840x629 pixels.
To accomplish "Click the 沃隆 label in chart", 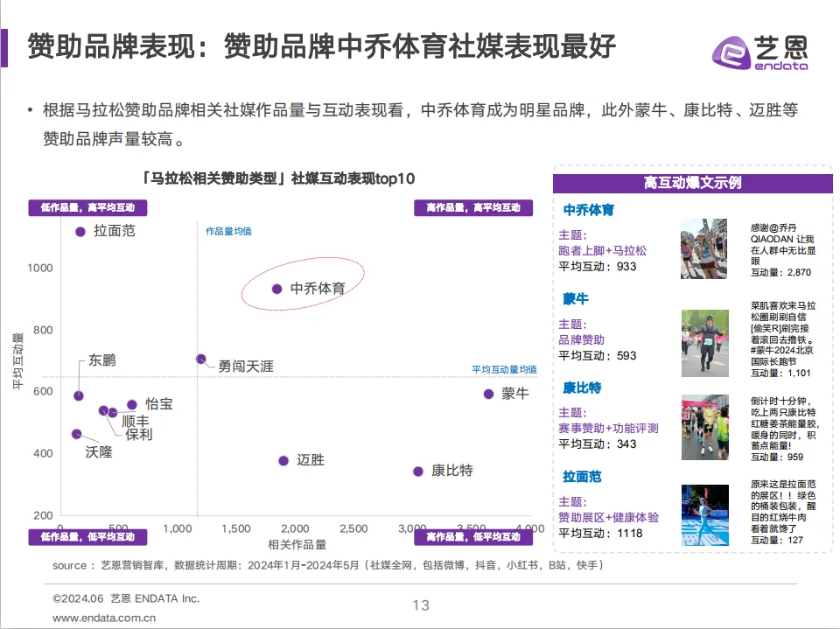I will click(99, 451).
